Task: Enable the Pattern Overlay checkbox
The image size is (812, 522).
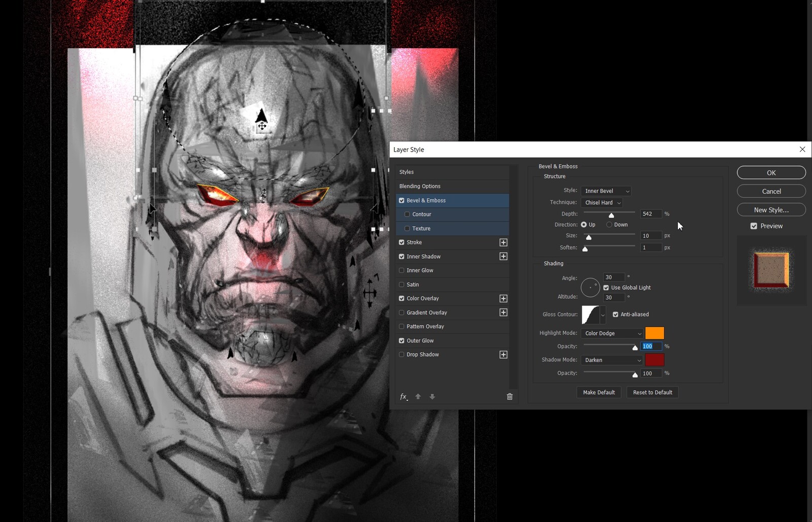Action: click(401, 327)
